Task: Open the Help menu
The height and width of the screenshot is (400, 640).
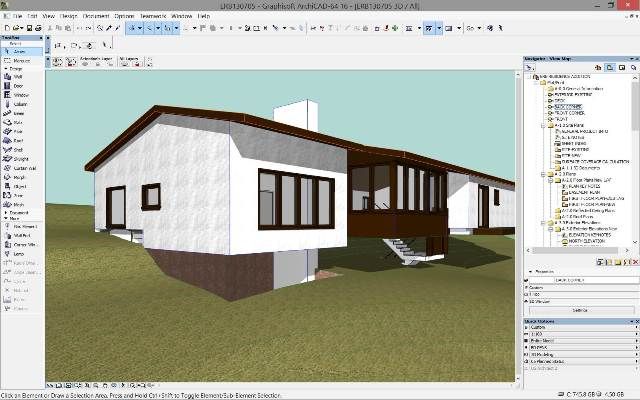Action: [204, 16]
